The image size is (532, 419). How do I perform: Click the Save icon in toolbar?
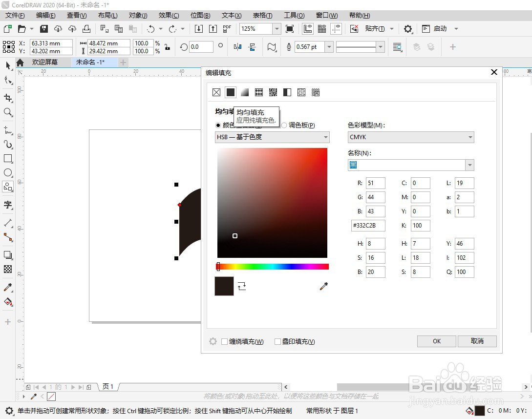pos(44,29)
